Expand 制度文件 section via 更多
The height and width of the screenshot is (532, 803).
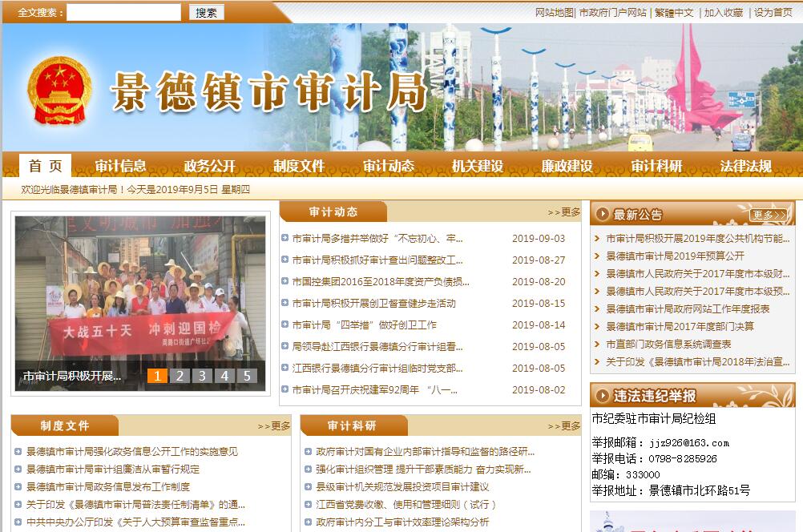(274, 426)
